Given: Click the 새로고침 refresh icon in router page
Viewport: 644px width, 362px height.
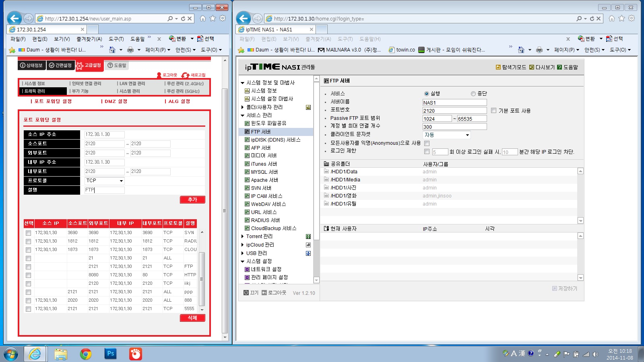Looking at the screenshot, I should pos(185,75).
